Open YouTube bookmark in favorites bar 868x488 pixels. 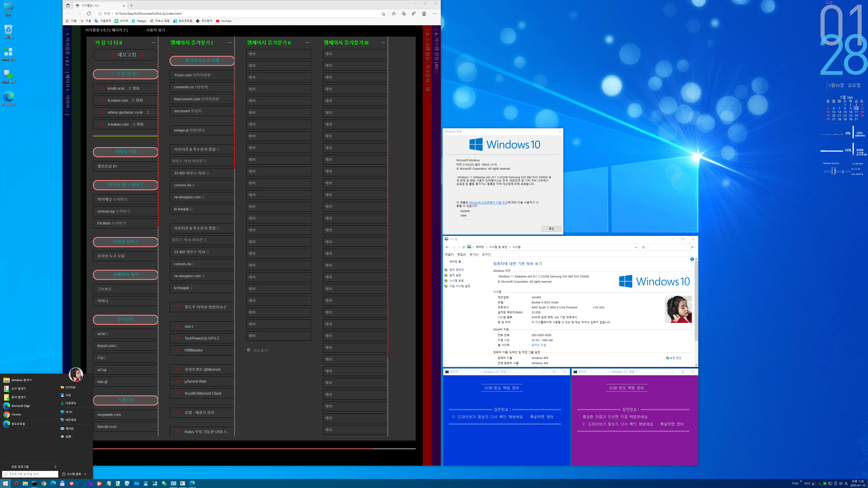[224, 21]
